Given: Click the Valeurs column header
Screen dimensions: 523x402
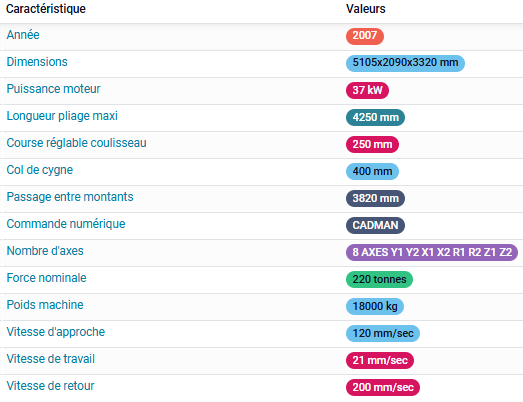Looking at the screenshot, I should pyautogui.click(x=366, y=9).
